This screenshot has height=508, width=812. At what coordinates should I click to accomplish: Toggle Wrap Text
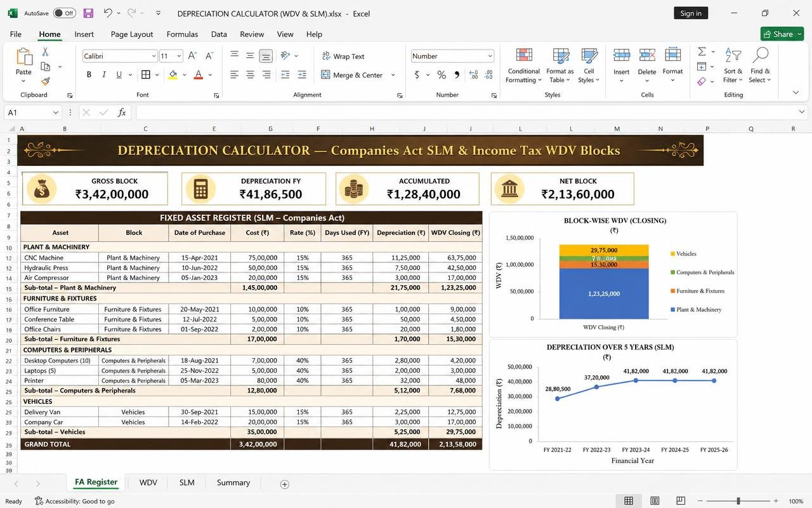[343, 56]
